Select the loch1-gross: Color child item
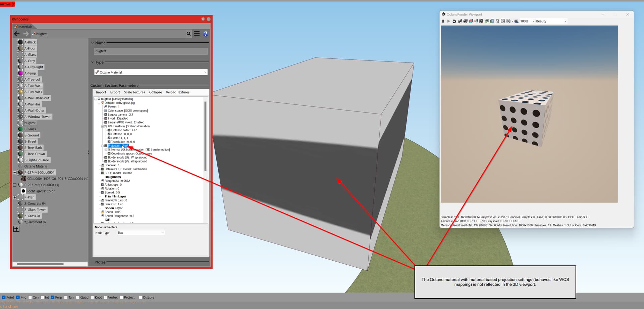The image size is (644, 309). [x=41, y=191]
